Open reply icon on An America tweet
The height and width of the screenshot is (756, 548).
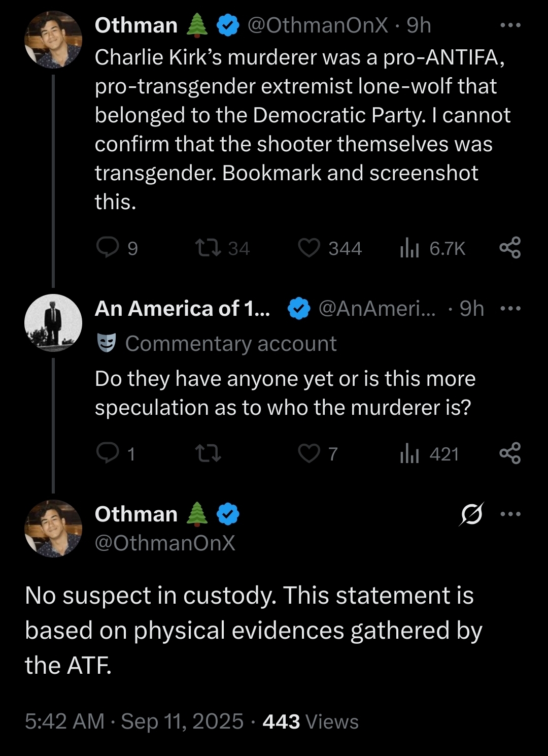[x=108, y=453]
